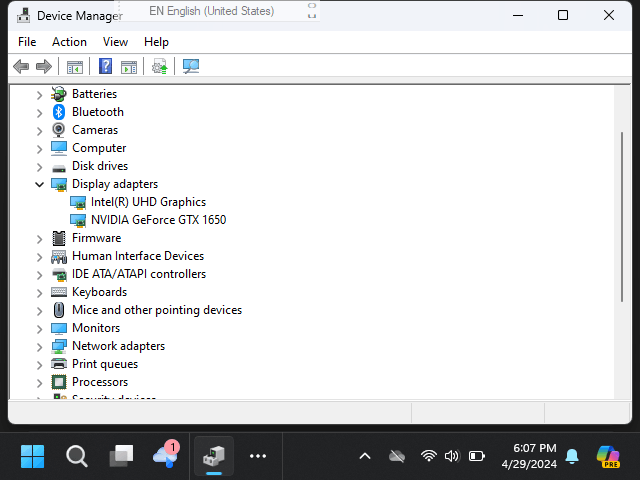Screen dimensions: 640x480
Task: Click the Batteries category icon
Action: click(59, 94)
